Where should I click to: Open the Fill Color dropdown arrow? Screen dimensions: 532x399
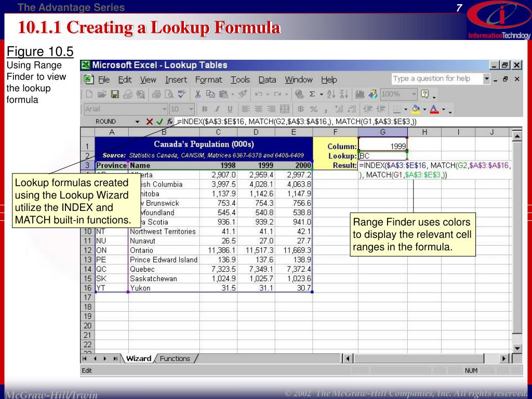pyautogui.click(x=424, y=109)
